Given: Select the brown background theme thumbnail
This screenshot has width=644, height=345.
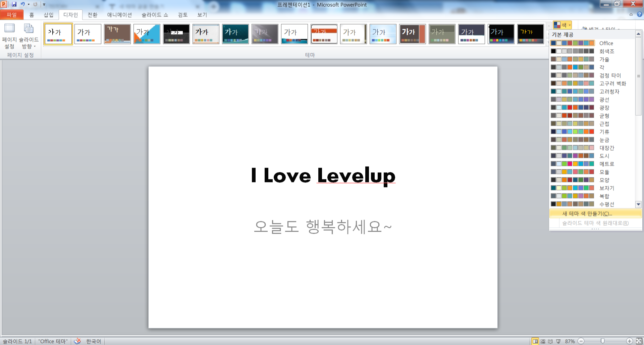Looking at the screenshot, I should [x=117, y=34].
